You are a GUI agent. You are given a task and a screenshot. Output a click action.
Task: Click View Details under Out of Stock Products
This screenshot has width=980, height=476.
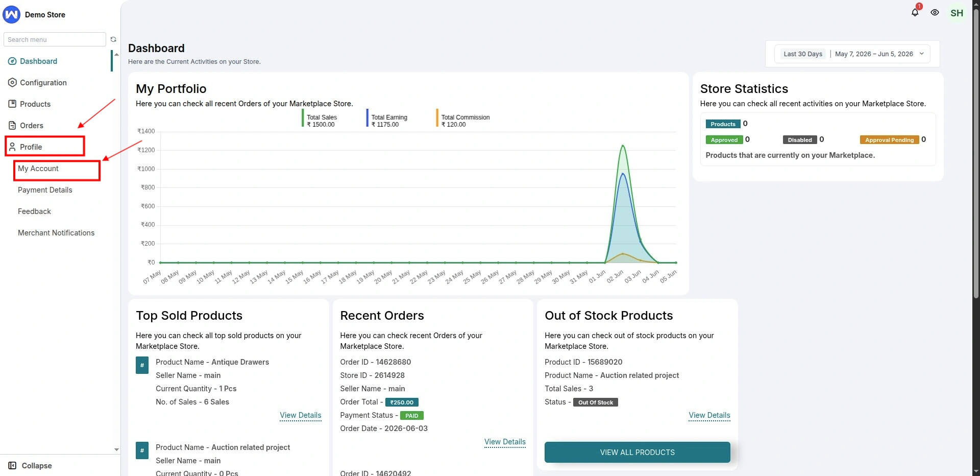click(x=709, y=415)
